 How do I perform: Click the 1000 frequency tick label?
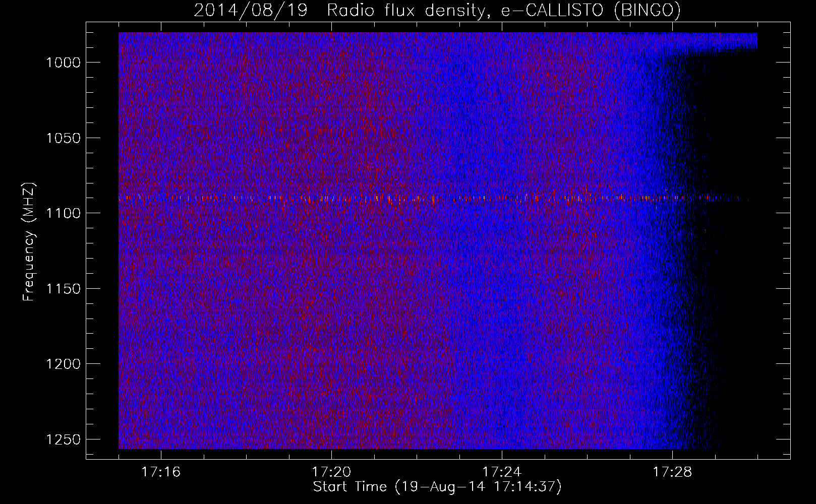tap(63, 62)
